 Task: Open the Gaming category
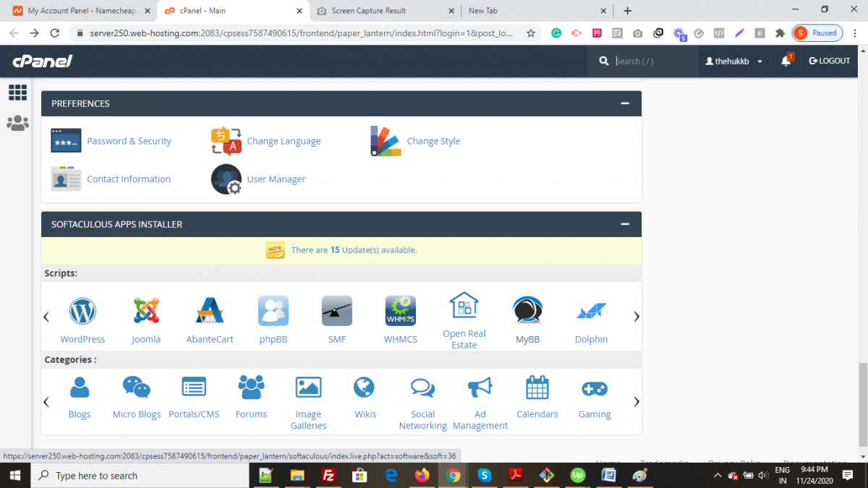click(594, 394)
